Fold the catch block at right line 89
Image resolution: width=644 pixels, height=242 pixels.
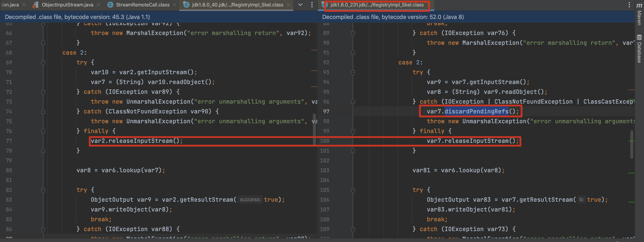pos(353,33)
